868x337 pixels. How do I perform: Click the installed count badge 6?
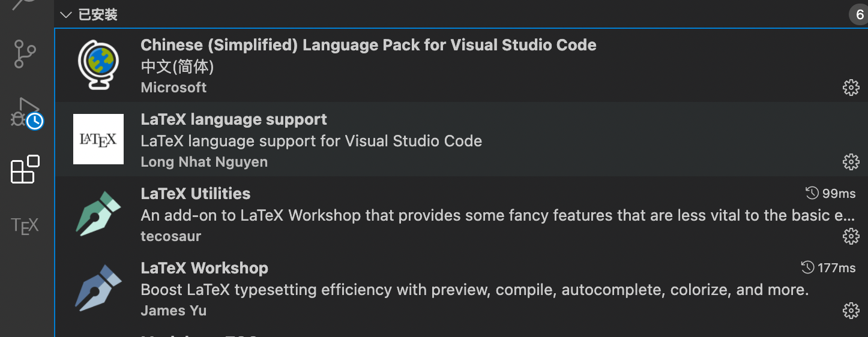(860, 15)
